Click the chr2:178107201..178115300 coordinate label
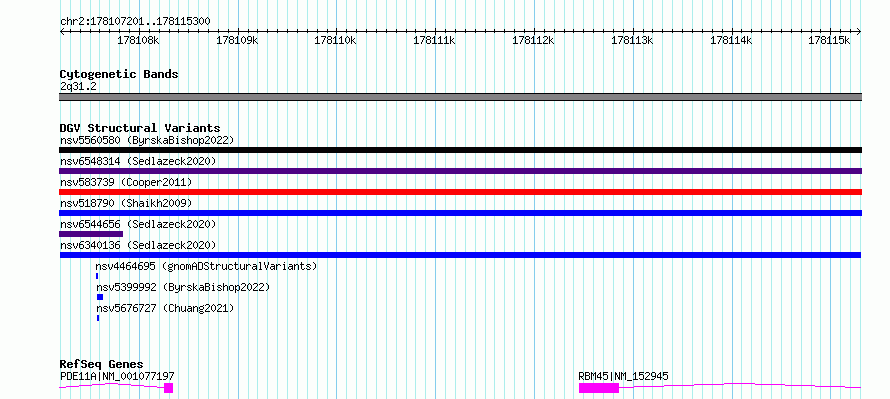This screenshot has height=399, width=890. (135, 21)
